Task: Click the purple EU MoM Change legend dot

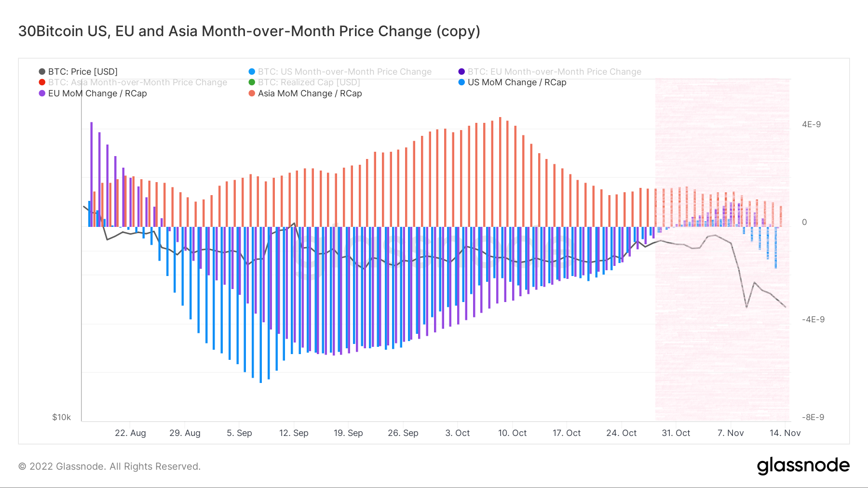Action: click(42, 93)
